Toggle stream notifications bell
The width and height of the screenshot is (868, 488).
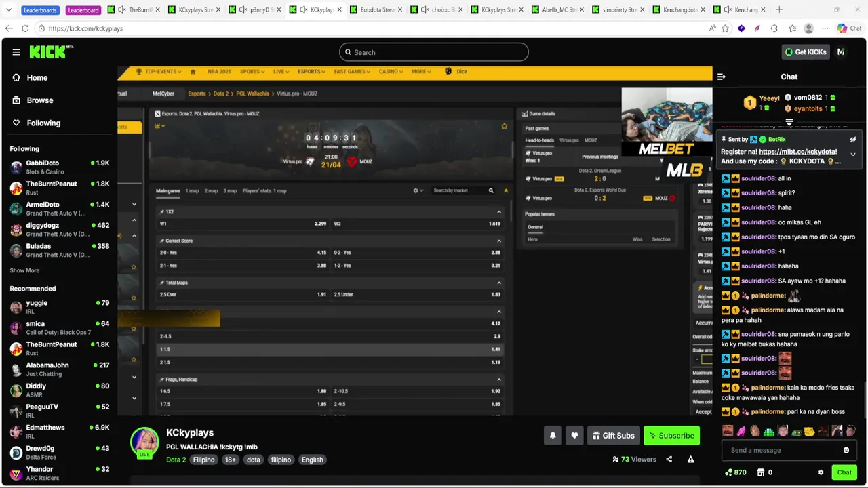pos(553,436)
